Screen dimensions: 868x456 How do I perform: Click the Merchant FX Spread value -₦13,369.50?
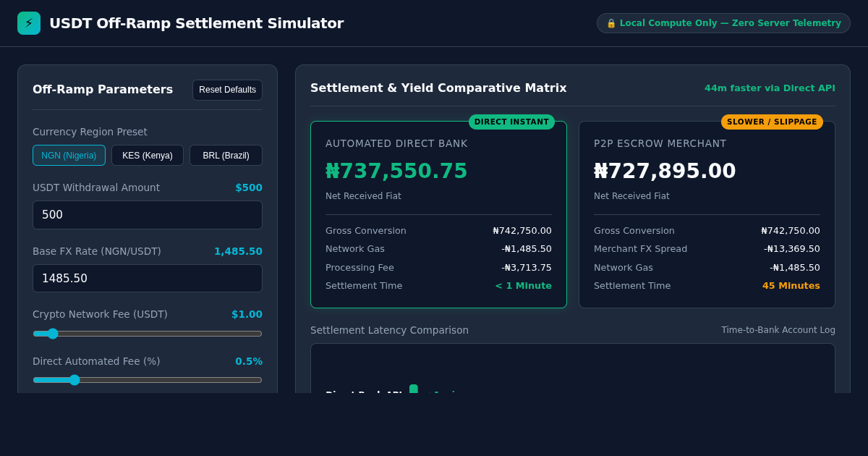[792, 249]
